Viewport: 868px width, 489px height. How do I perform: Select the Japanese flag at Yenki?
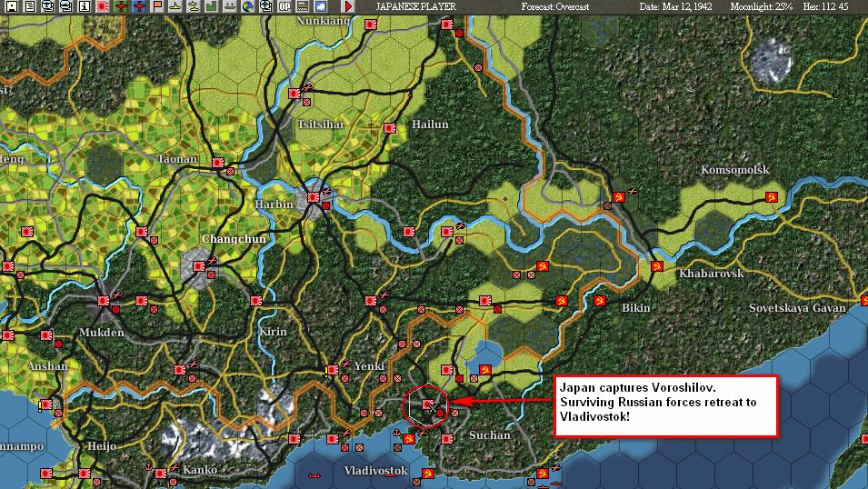pyautogui.click(x=332, y=370)
